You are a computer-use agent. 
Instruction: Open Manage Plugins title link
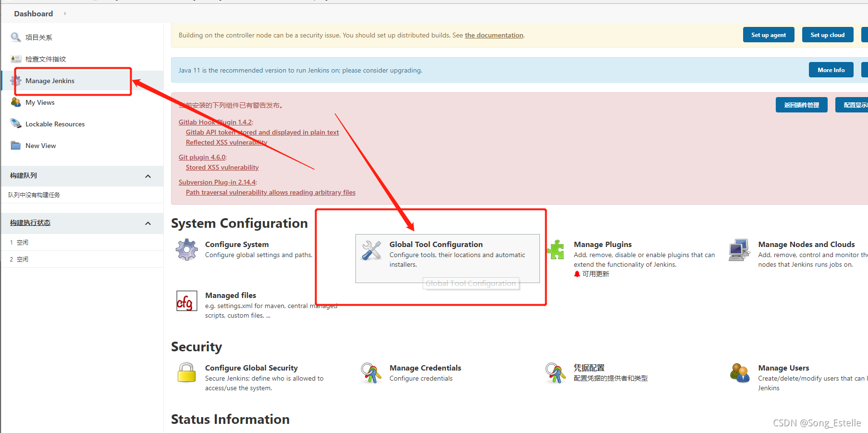pos(602,244)
